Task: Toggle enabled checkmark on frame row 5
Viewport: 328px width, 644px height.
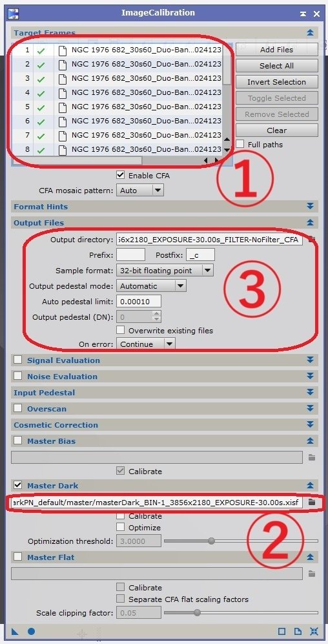Action: 41,108
